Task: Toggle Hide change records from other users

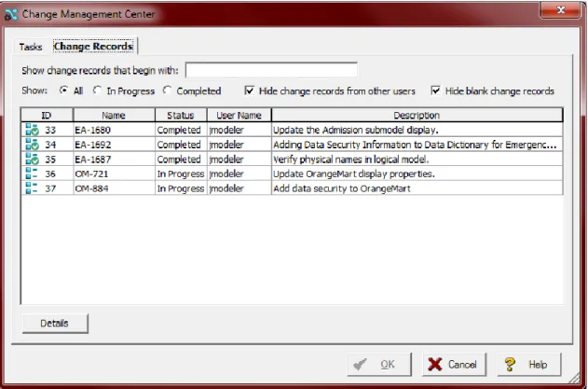Action: (249, 90)
